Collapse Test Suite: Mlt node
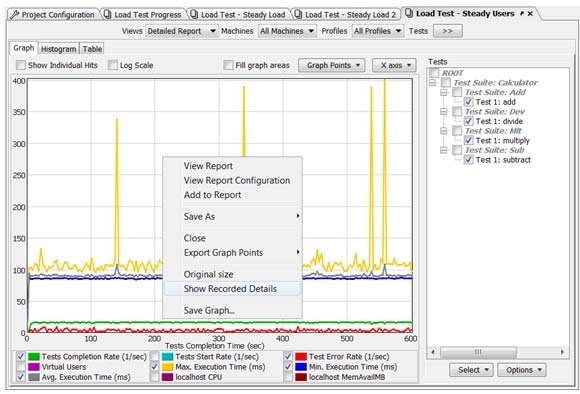Screen dimensions: 580x394 (x=444, y=131)
